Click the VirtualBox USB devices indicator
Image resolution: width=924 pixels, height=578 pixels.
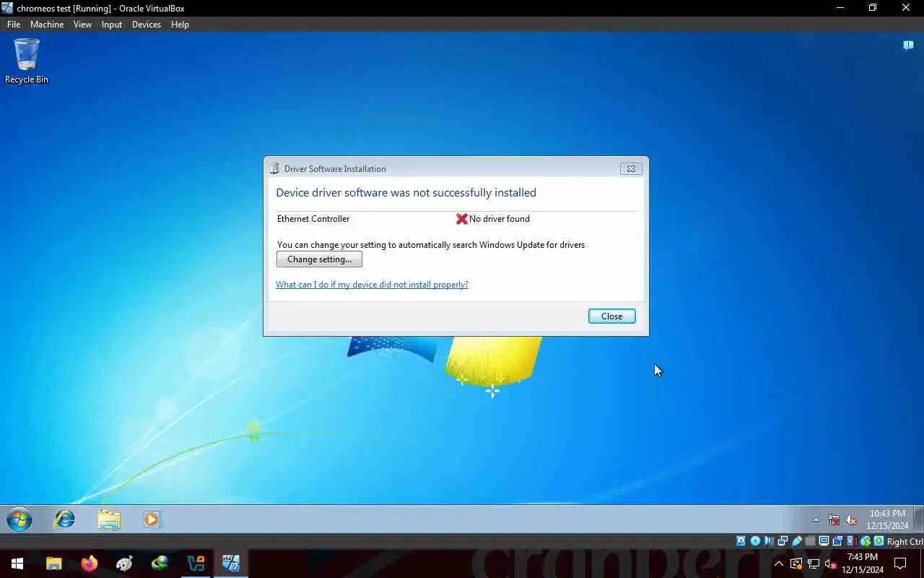(x=797, y=541)
